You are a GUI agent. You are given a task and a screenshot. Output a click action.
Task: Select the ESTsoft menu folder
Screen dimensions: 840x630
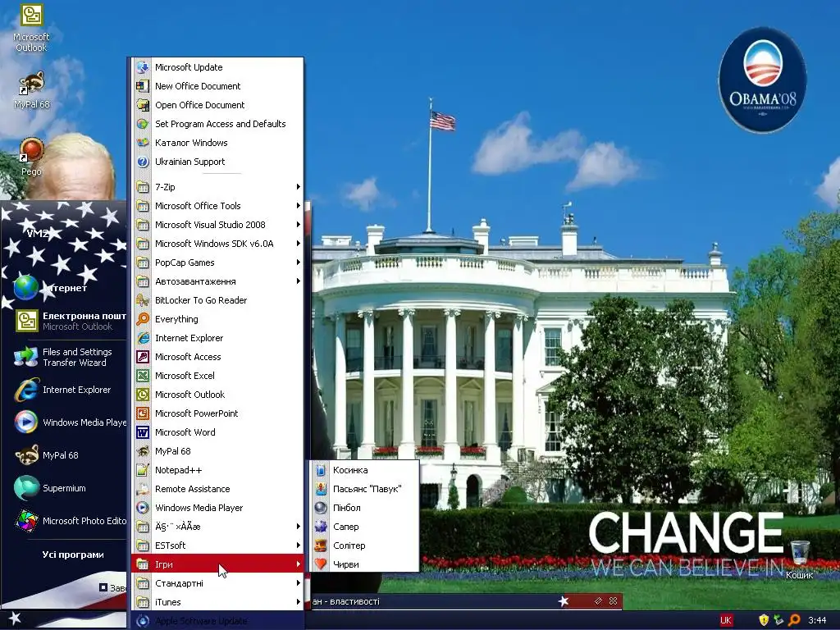click(217, 546)
